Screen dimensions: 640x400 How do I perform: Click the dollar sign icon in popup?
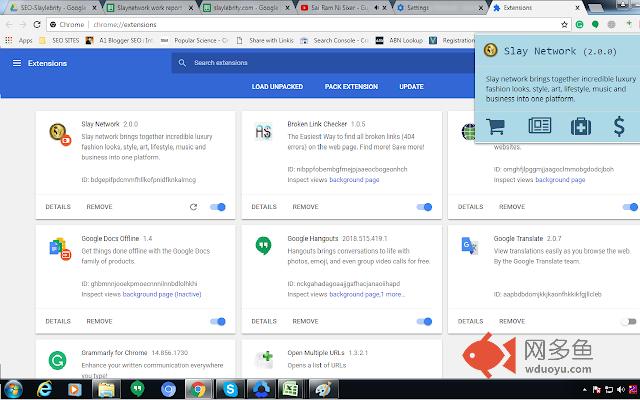[x=619, y=126]
